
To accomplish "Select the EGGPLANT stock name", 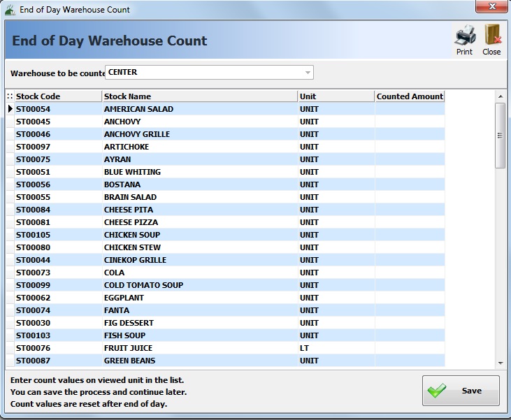I will click(124, 298).
